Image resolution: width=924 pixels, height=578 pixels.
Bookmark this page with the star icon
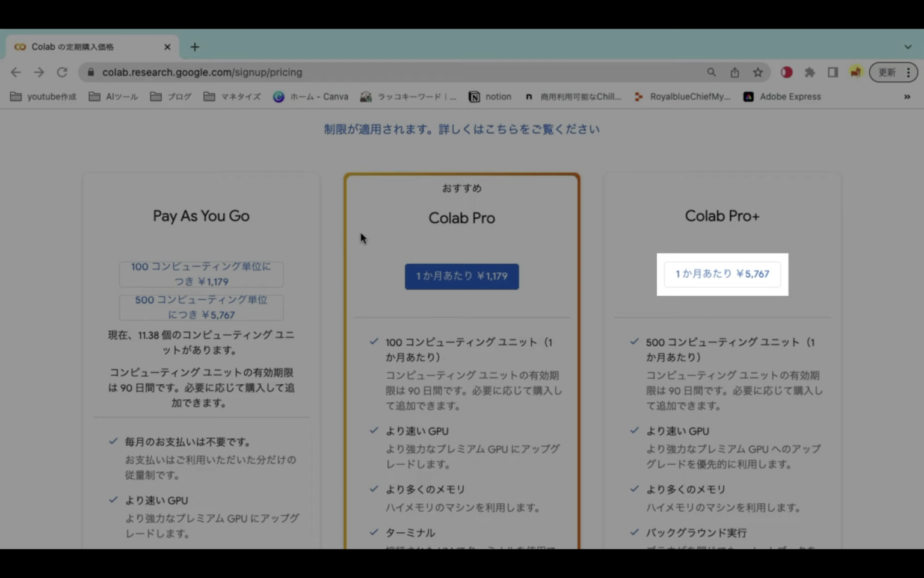point(757,72)
